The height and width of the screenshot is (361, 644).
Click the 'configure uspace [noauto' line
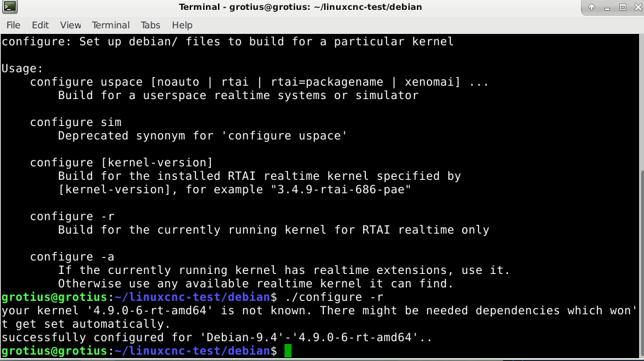(259, 82)
